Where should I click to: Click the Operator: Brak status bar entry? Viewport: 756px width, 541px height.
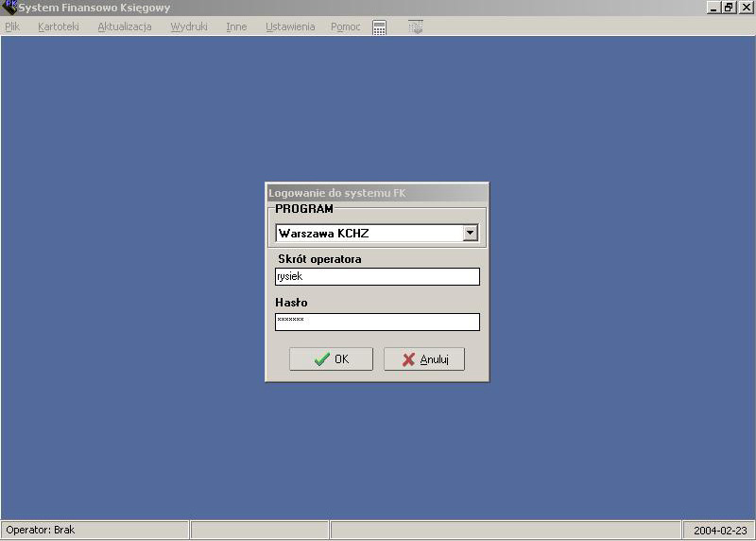94,530
